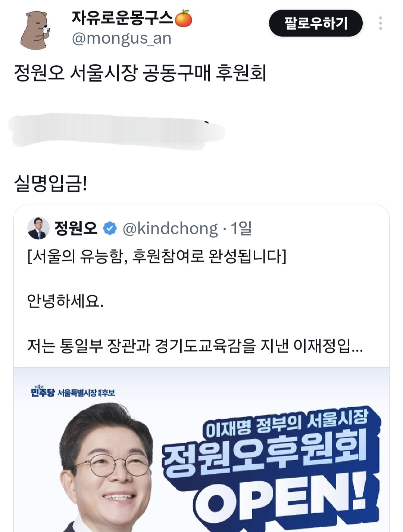This screenshot has width=403, height=532.
Task: Open the 자유로운몽구스 display name
Action: point(122,18)
